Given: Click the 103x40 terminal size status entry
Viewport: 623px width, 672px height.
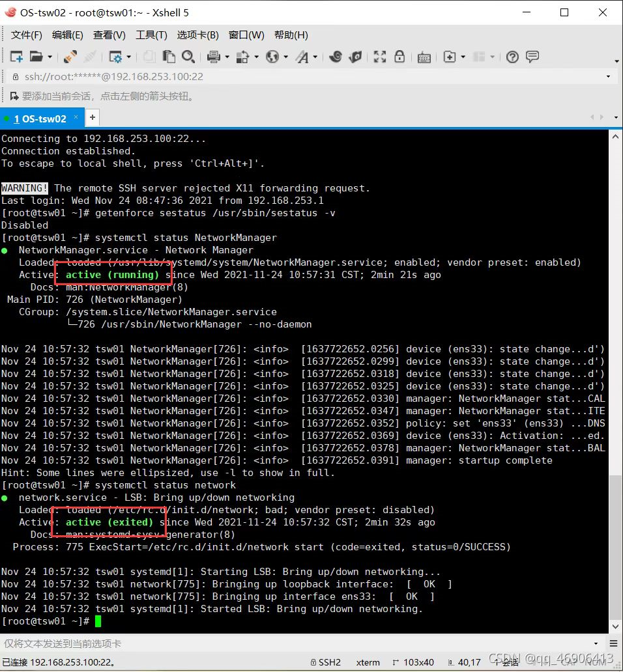Looking at the screenshot, I should [413, 662].
